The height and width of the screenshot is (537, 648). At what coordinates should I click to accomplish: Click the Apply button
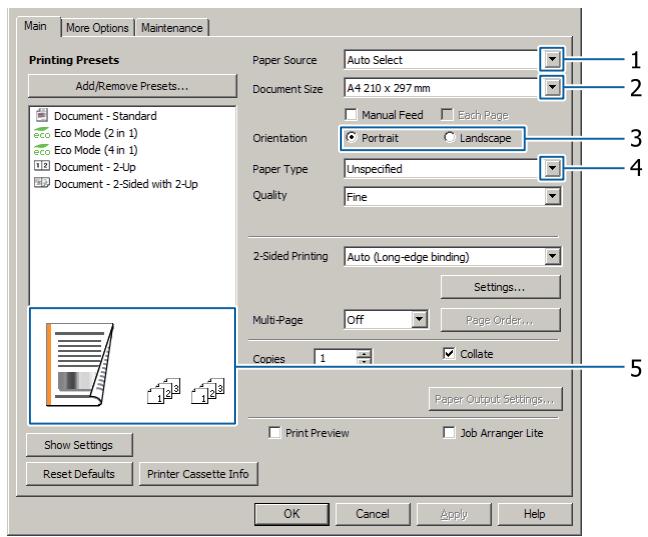[x=454, y=514]
